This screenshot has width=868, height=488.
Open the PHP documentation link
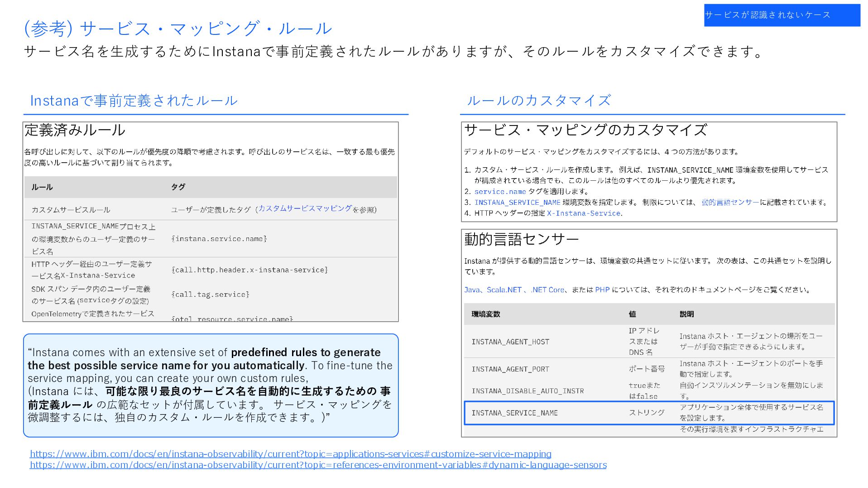pos(602,290)
